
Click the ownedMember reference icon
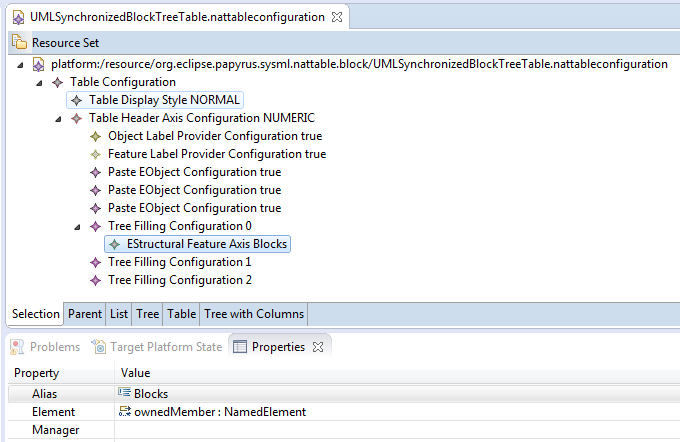click(125, 411)
